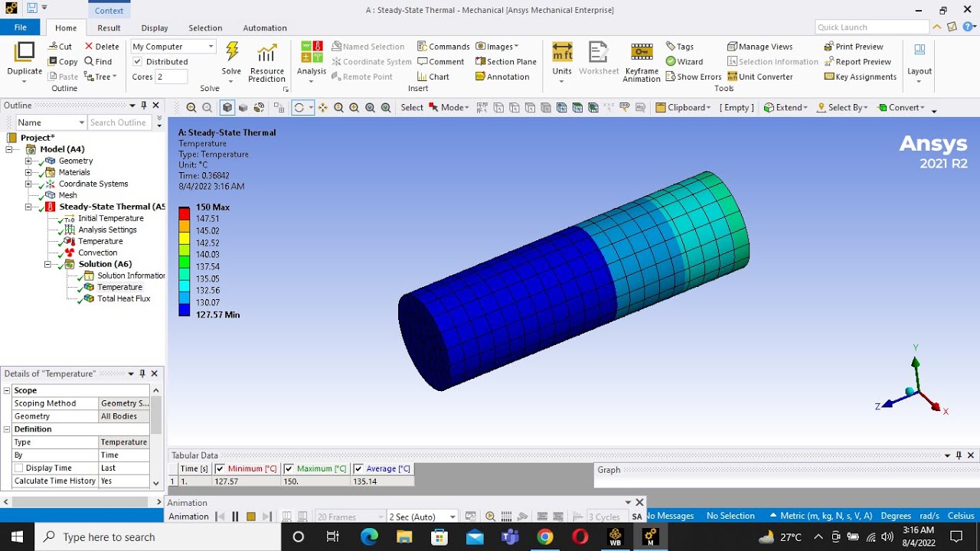980x551 pixels.
Task: Open the Select By dropdown
Action: [842, 108]
